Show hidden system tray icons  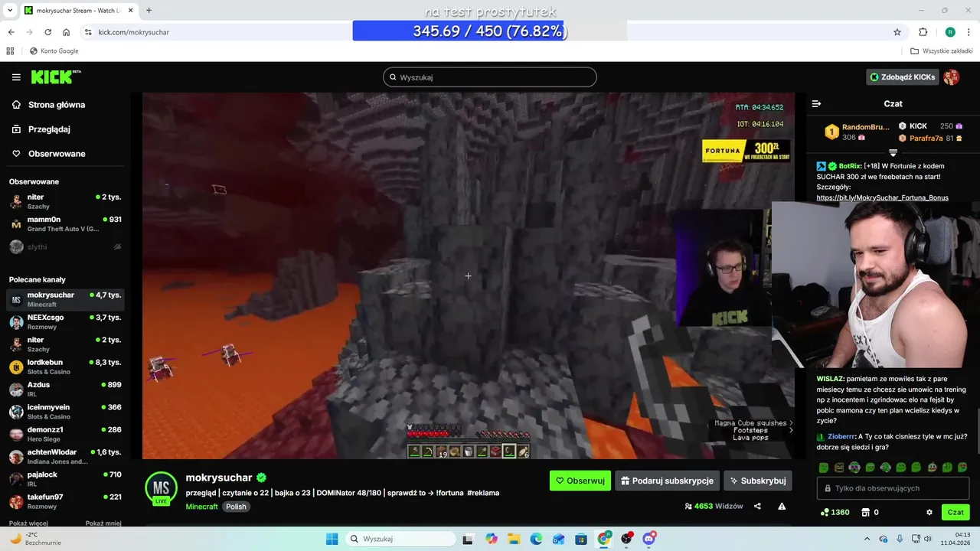(x=867, y=539)
